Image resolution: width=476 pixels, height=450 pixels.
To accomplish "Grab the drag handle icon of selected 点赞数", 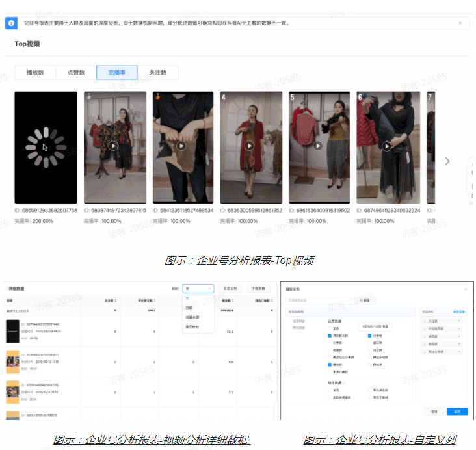I will [425, 336].
